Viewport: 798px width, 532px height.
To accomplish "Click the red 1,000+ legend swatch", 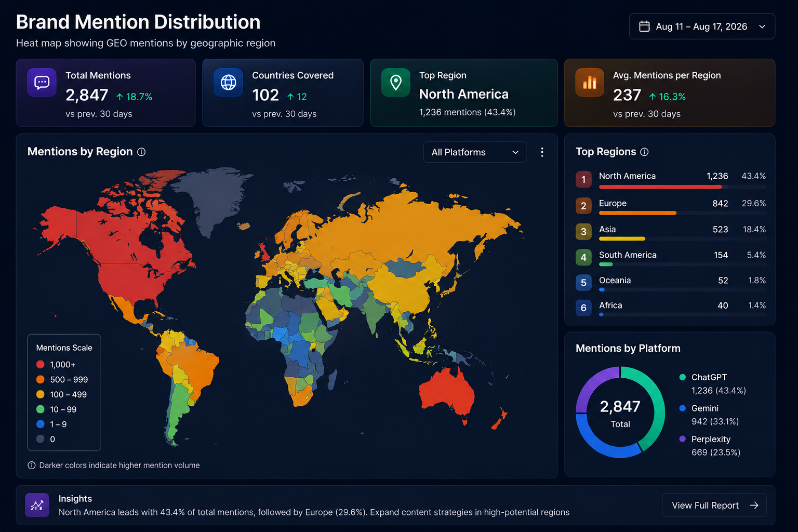I will [41, 365].
